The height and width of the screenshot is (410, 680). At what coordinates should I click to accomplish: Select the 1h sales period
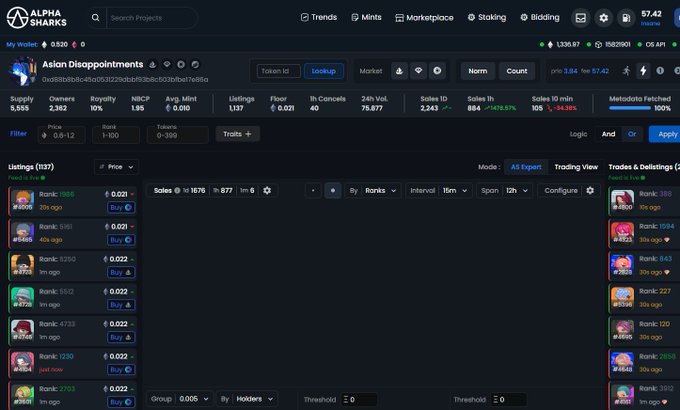222,190
